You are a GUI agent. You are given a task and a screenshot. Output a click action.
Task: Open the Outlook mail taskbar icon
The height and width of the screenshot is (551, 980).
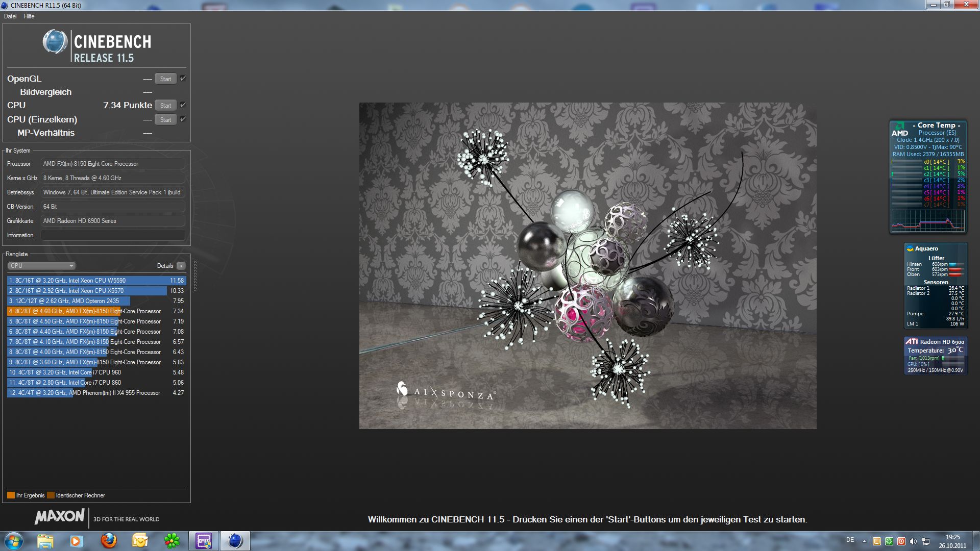coord(140,541)
